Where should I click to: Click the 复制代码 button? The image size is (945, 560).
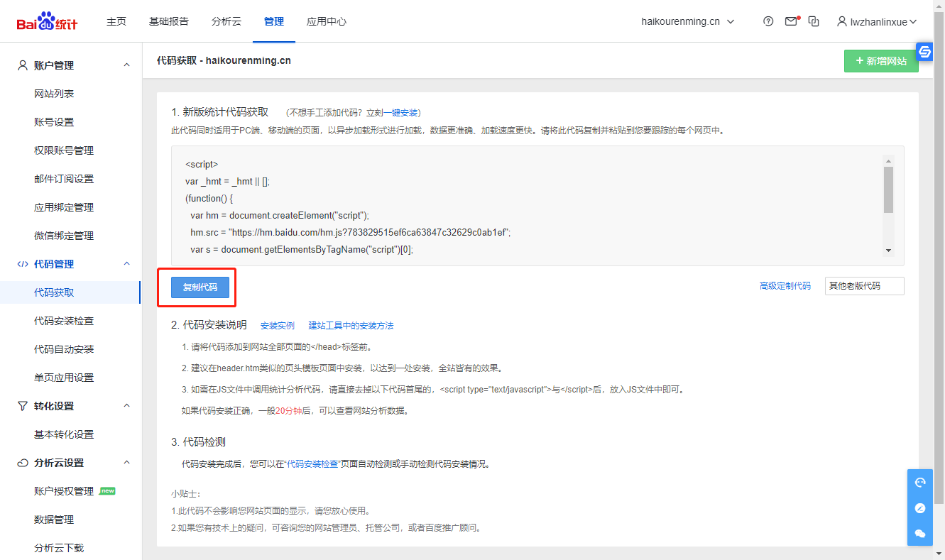pos(200,287)
